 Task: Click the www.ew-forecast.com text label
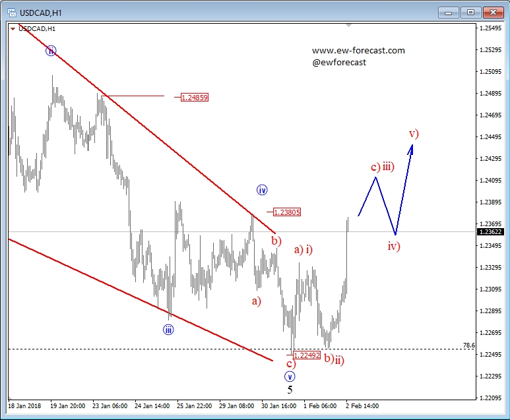pyautogui.click(x=358, y=50)
